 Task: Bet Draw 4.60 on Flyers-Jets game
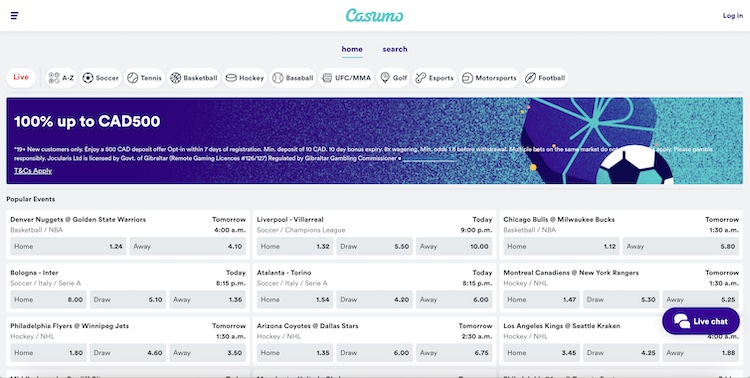[x=128, y=353]
